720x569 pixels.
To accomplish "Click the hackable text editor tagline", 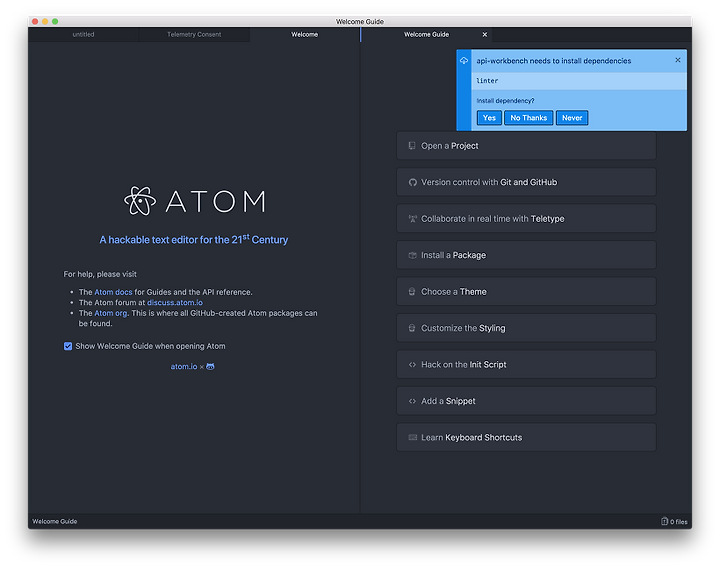I will tap(194, 239).
